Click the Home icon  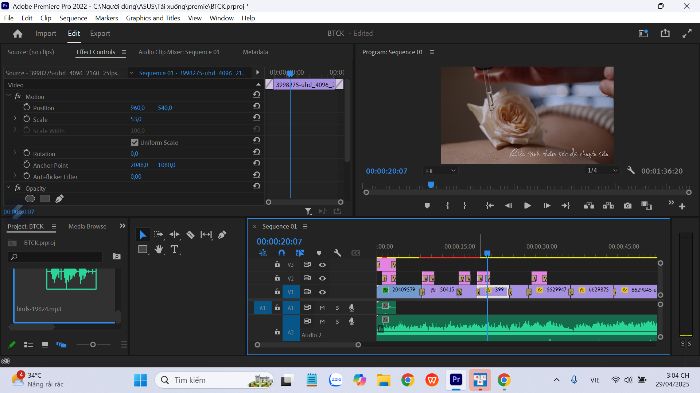[x=17, y=33]
